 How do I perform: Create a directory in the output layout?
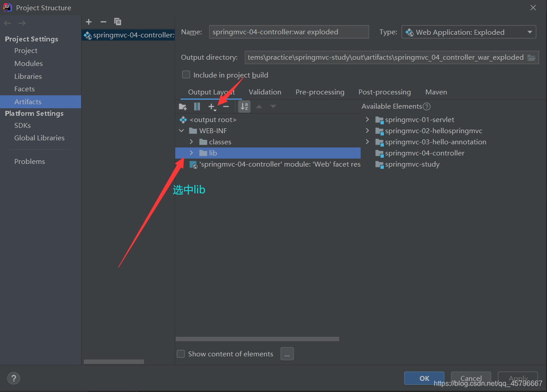(183, 106)
